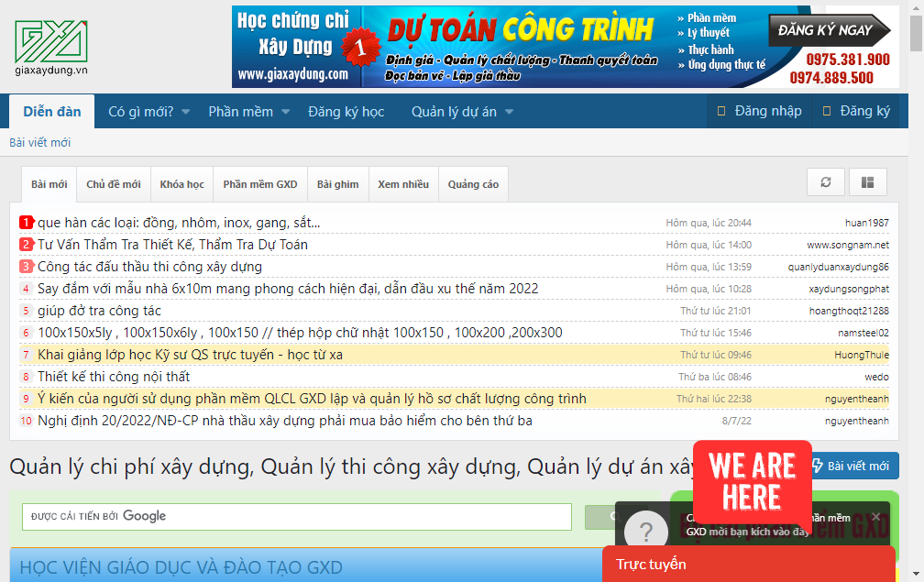Open 'HỌC VIỆN GIÁO DỤC VÀ ĐÀO TẠO GXD' section
Image resolution: width=924 pixels, height=582 pixels.
click(181, 567)
